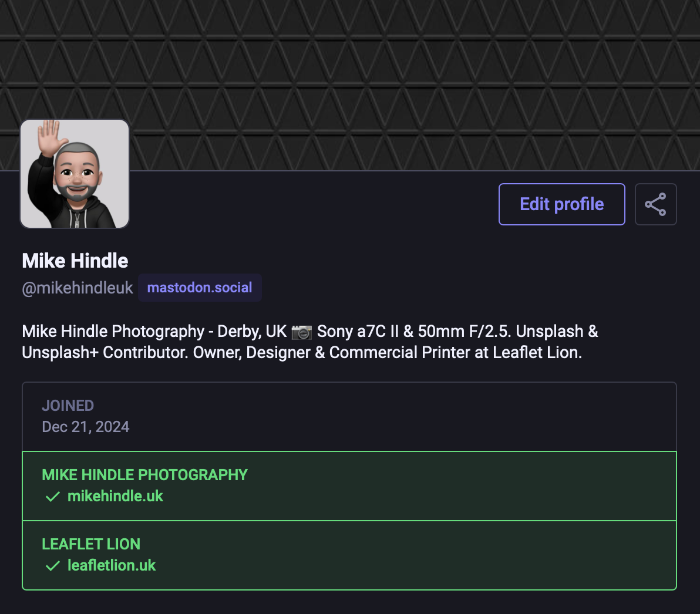Viewport: 700px width, 614px height.
Task: Open the Edit profile button
Action: tap(561, 204)
